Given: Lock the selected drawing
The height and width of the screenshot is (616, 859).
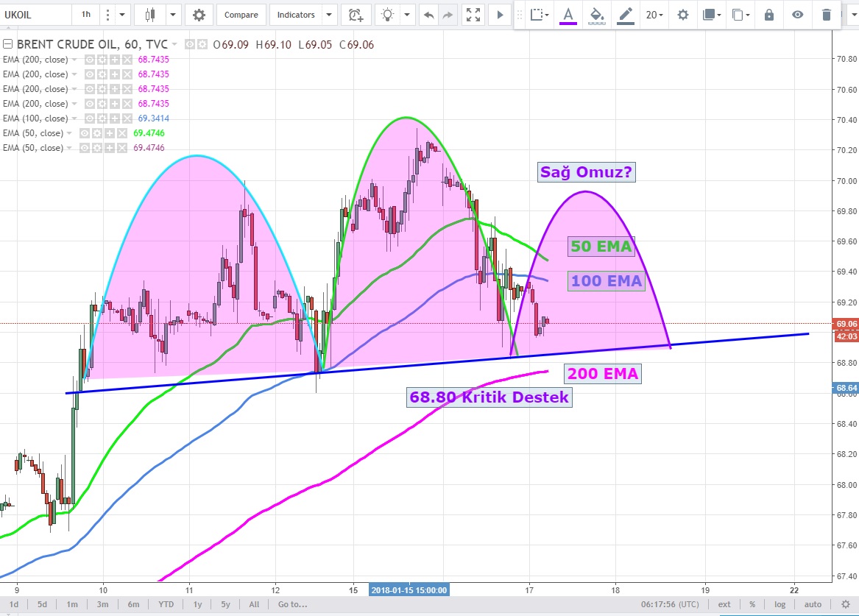Looking at the screenshot, I should [769, 15].
